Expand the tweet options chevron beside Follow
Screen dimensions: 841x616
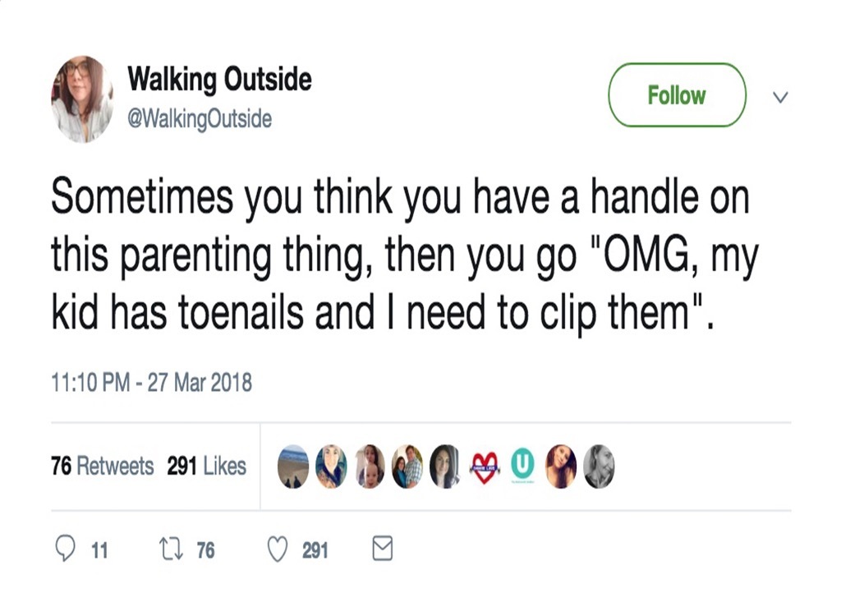click(779, 97)
